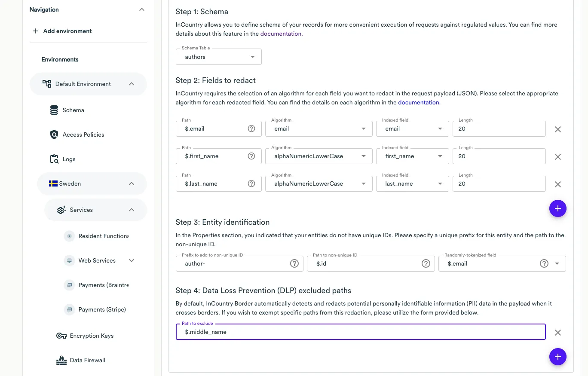Open the Schema section in the sidebar
The width and height of the screenshot is (588, 376).
coord(73,110)
